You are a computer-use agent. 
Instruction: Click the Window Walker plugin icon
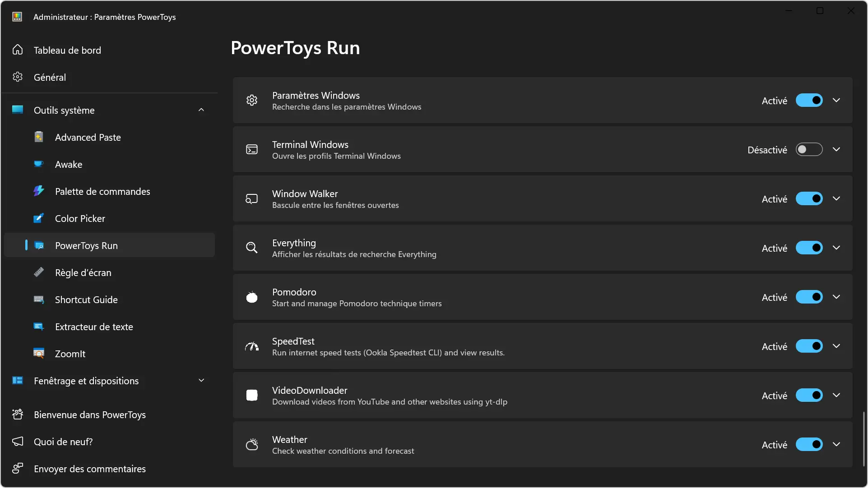(x=252, y=198)
